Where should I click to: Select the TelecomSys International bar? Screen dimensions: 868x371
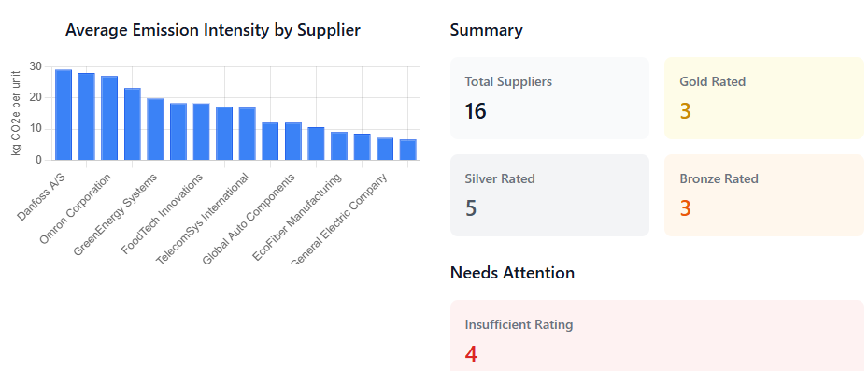247,134
